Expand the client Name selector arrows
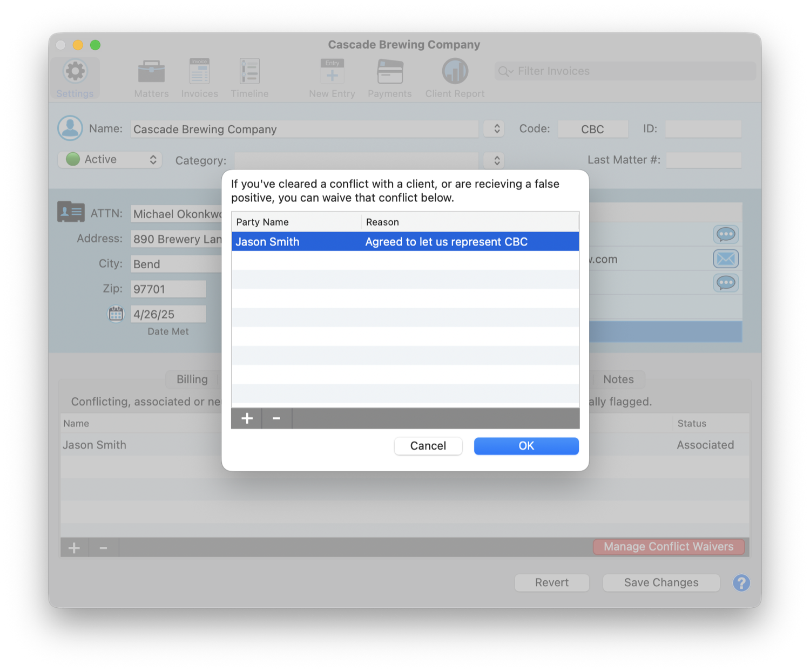The height and width of the screenshot is (672, 810). tap(496, 129)
